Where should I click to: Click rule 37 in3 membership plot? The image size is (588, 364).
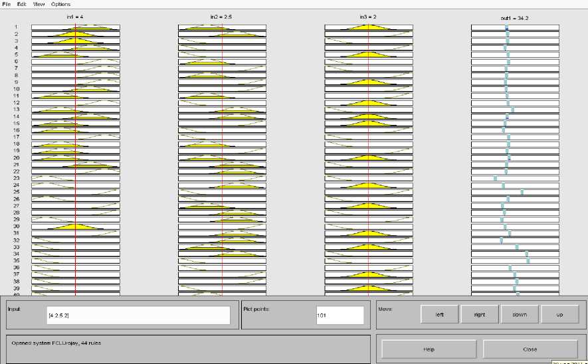[x=369, y=275]
